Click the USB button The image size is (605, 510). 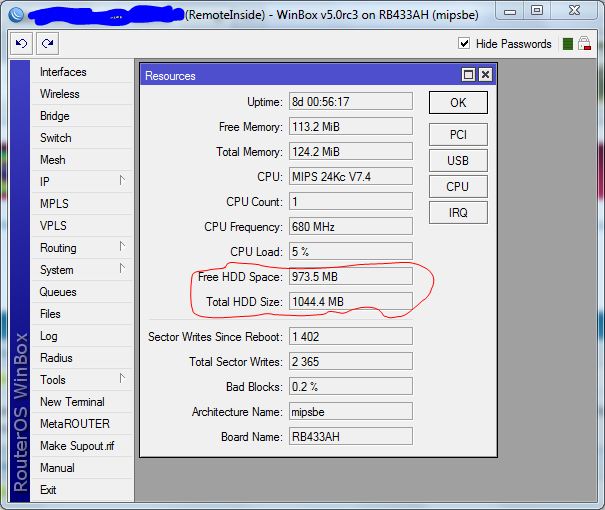click(x=458, y=160)
